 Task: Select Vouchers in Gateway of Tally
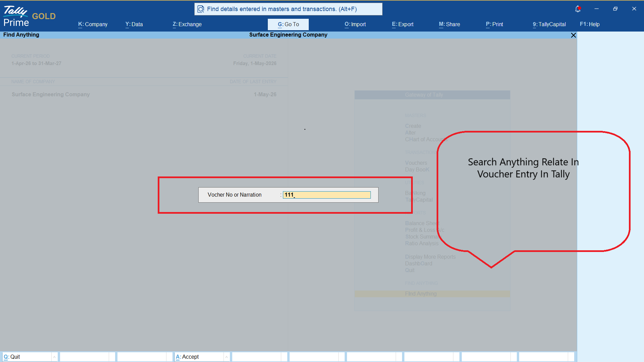tap(416, 163)
